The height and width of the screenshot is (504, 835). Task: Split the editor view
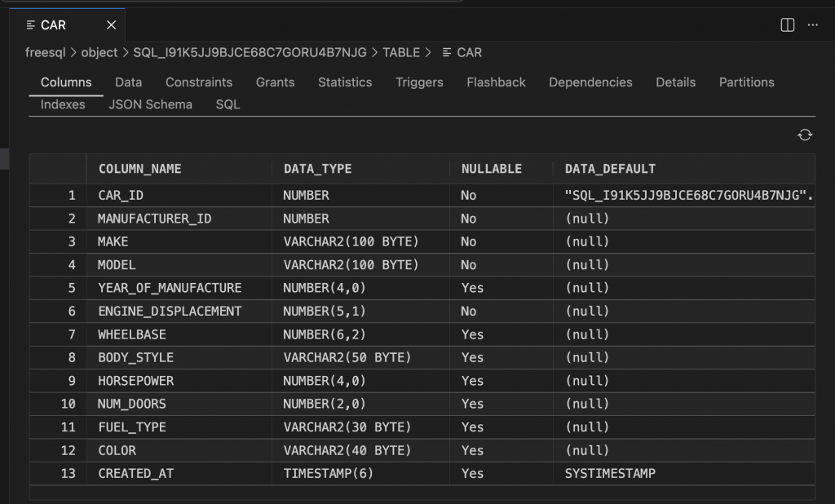[x=786, y=25]
